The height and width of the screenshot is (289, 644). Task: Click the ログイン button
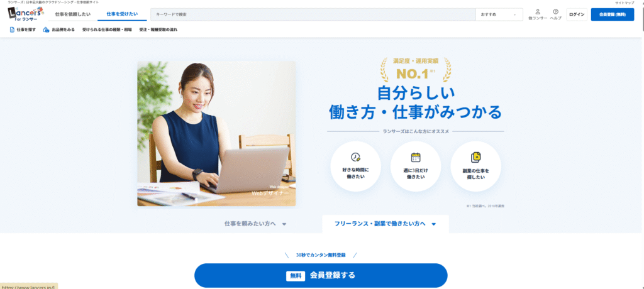coord(577,14)
